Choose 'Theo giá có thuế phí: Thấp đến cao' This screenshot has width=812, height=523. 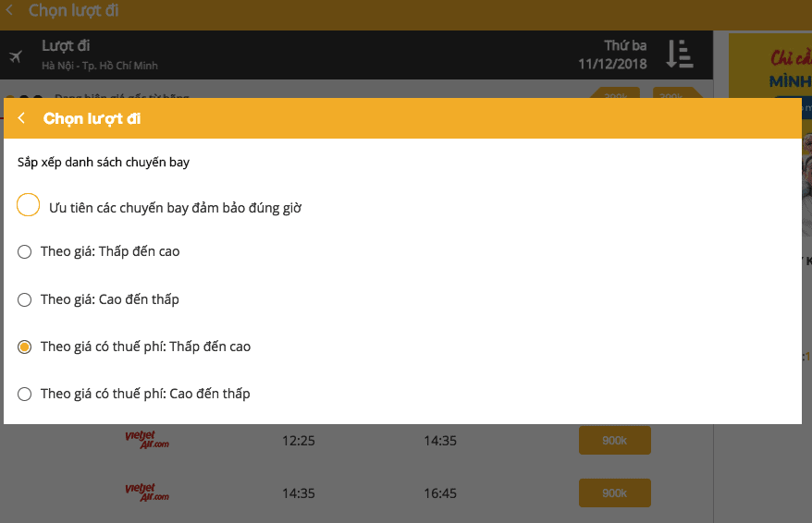24,347
